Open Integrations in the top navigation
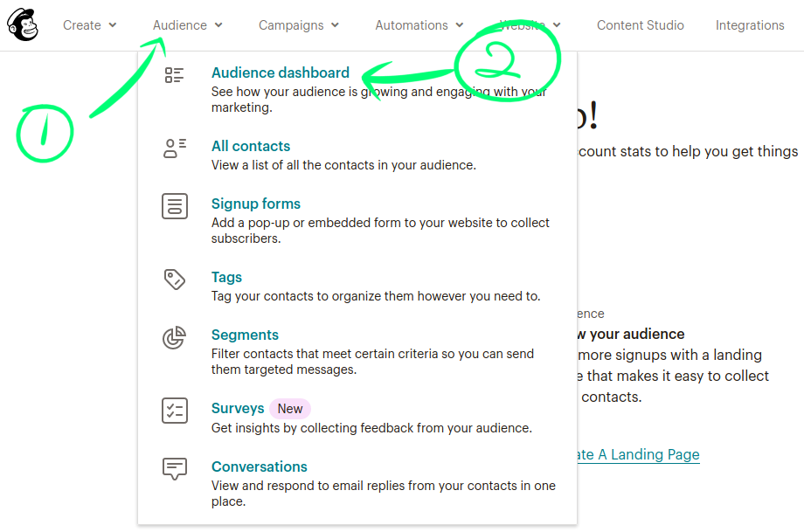 click(x=750, y=25)
